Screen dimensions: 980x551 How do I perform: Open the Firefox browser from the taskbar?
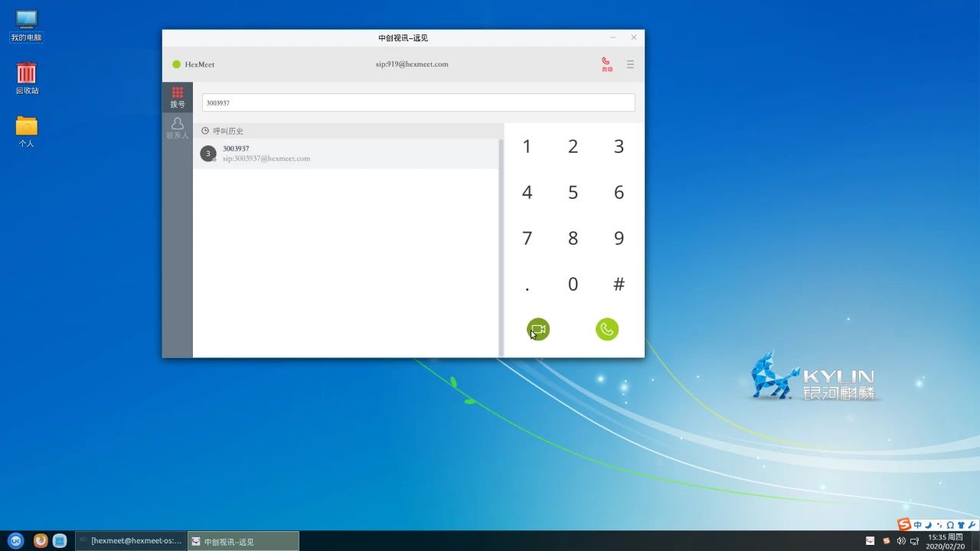(41, 540)
